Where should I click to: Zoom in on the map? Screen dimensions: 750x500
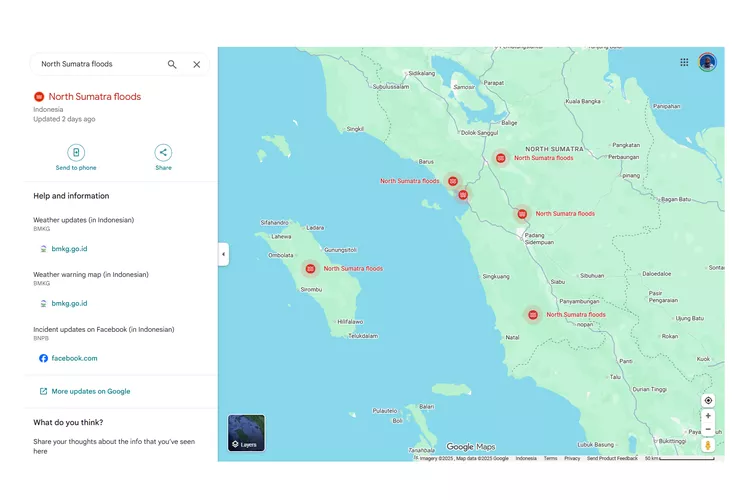[708, 416]
